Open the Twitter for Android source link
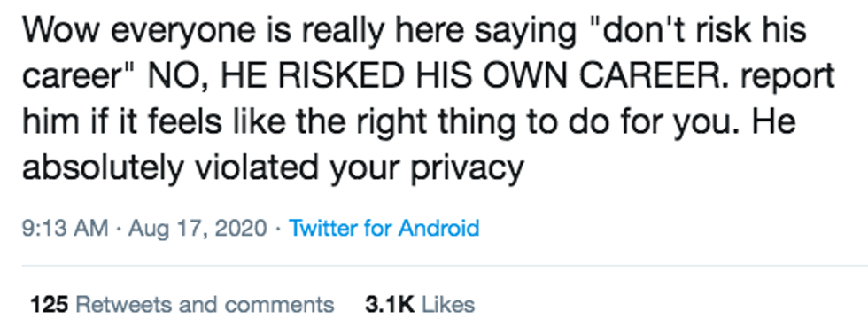868x335 pixels. 384,228
